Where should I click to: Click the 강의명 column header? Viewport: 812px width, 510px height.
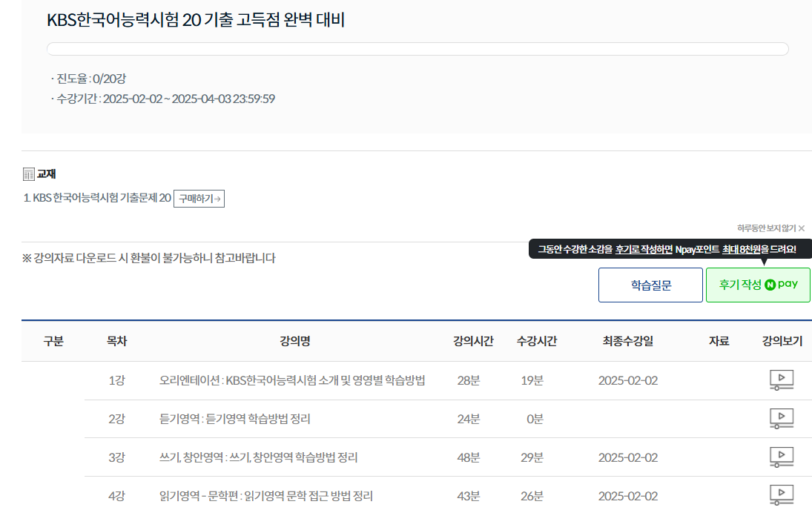pyautogui.click(x=294, y=341)
